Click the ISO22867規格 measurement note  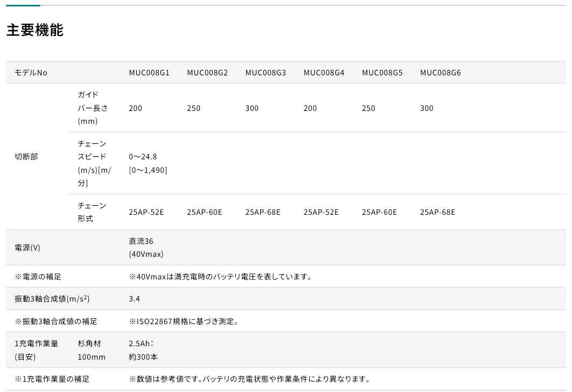point(184,321)
